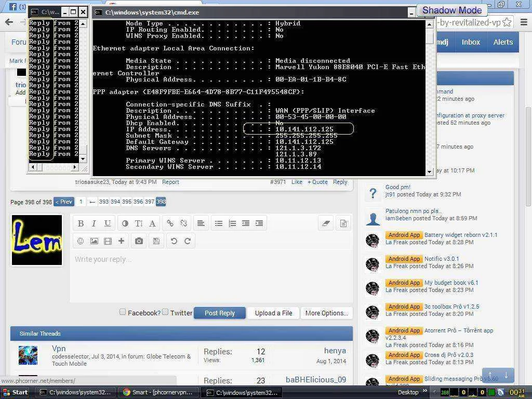532x399 pixels.
Task: Insert an ordered numbered list
Action: (232, 223)
